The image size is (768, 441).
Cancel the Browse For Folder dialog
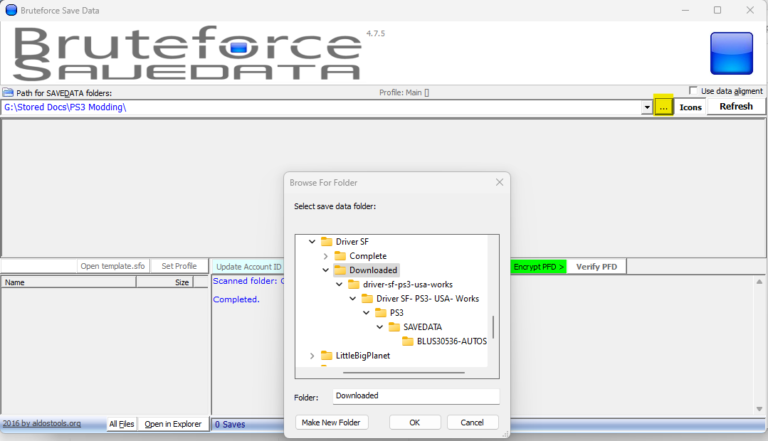click(x=472, y=422)
